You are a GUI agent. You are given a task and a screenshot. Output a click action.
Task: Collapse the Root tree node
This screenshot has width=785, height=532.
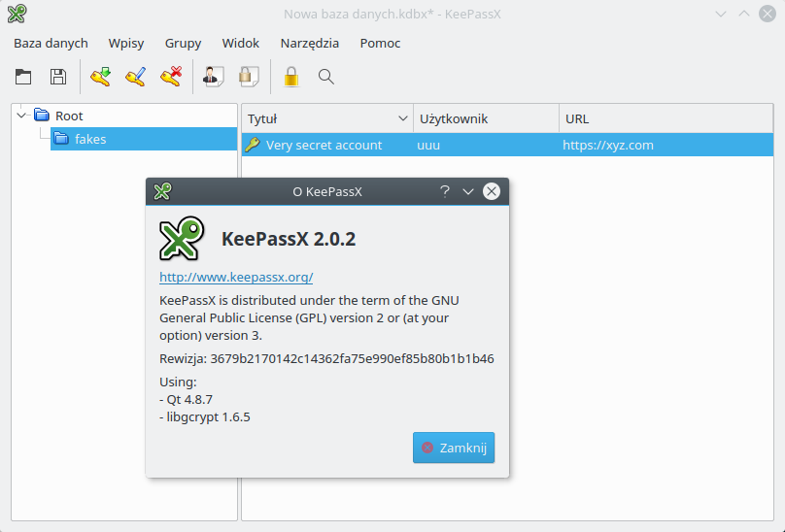tap(21, 116)
